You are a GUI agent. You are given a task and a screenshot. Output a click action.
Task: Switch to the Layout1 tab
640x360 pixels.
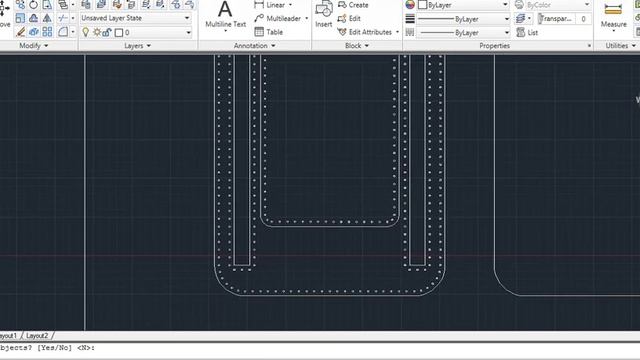(x=8, y=336)
